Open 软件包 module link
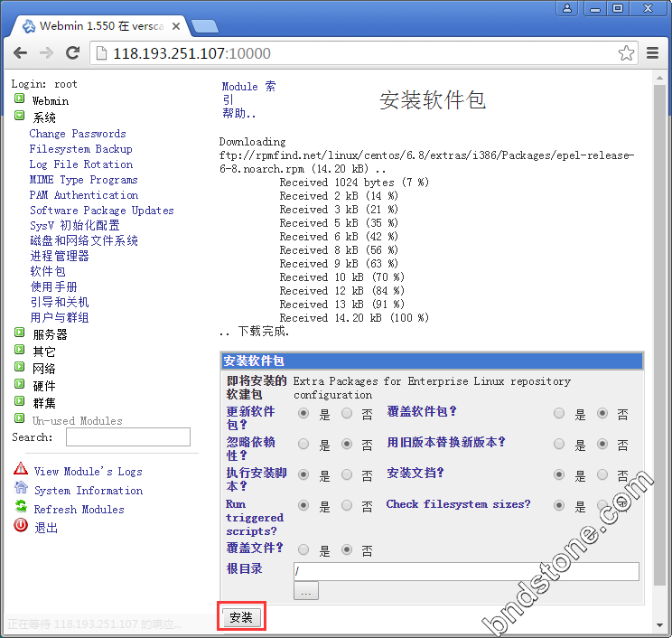672x638 pixels. click(x=48, y=272)
